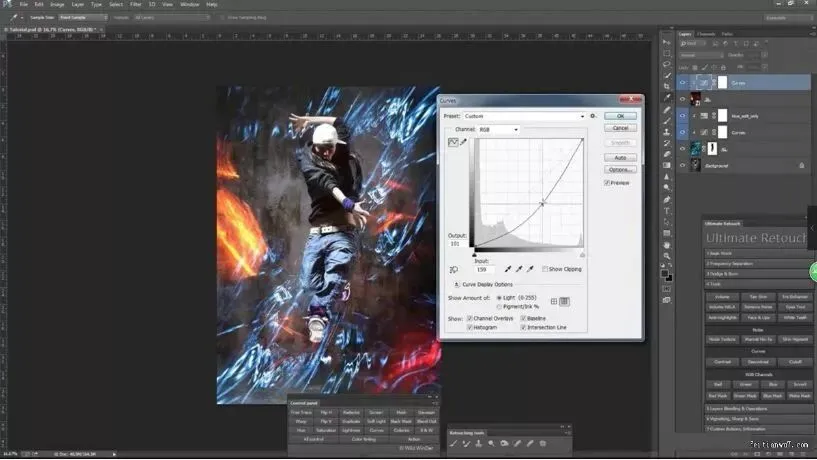Open the Channel dropdown showing RGB
Image resolution: width=817 pixels, height=460 pixels.
click(x=499, y=129)
